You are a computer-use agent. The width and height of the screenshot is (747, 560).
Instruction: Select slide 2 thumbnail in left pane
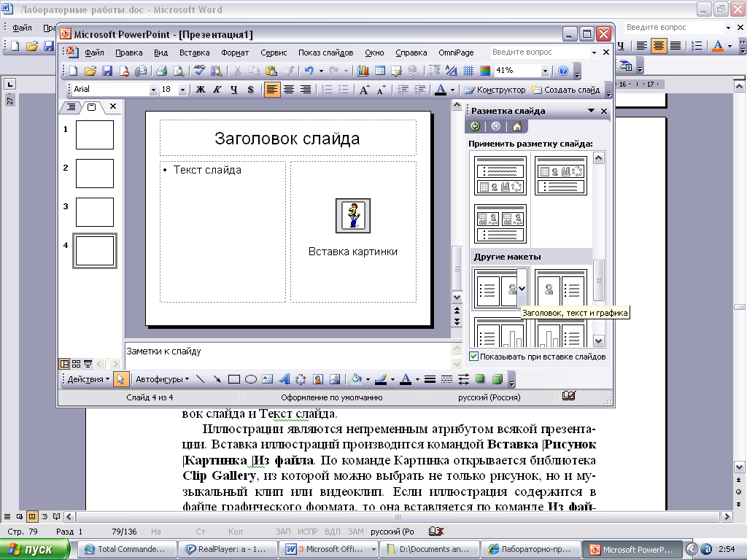click(x=95, y=174)
